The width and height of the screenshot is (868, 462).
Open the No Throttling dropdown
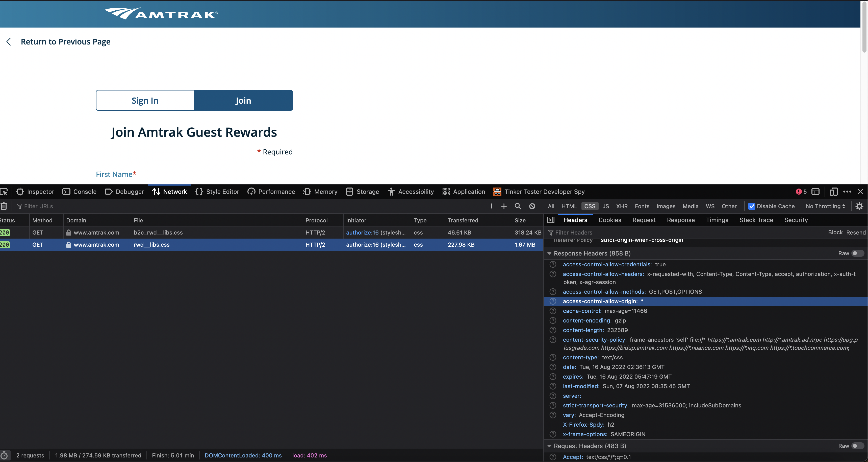(x=825, y=206)
